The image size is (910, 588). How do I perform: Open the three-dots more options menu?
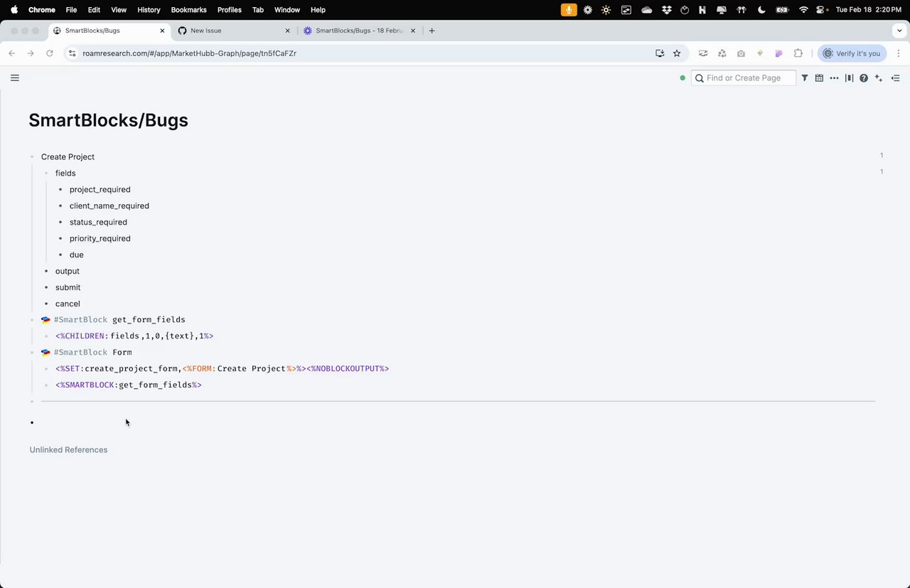pyautogui.click(x=834, y=78)
